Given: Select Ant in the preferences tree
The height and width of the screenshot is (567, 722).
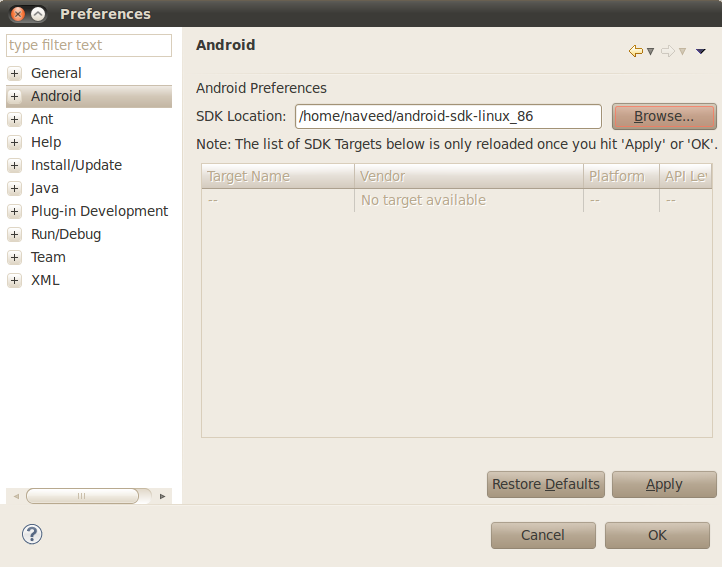Looking at the screenshot, I should click(x=42, y=119).
